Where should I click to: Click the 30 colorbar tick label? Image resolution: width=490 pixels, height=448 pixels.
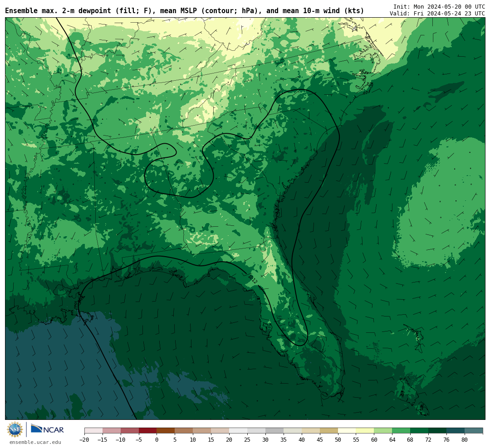click(x=265, y=440)
